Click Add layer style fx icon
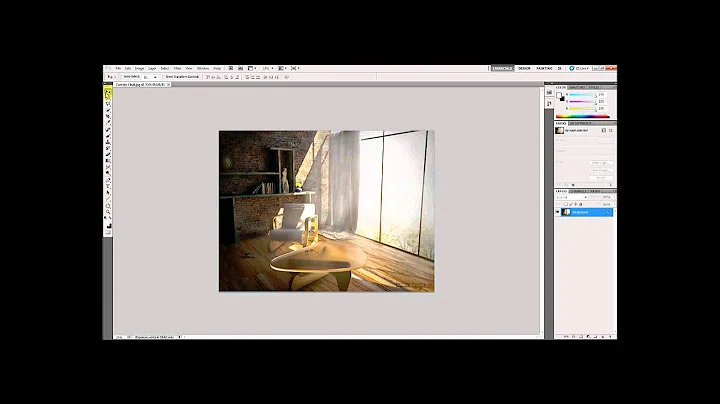Viewport: 720px width, 404px height. point(574,337)
